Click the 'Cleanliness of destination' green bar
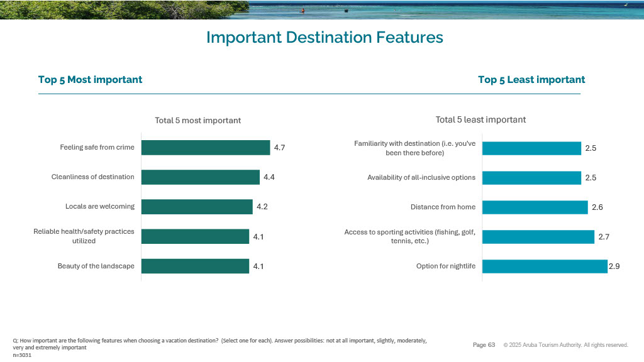 tap(200, 177)
